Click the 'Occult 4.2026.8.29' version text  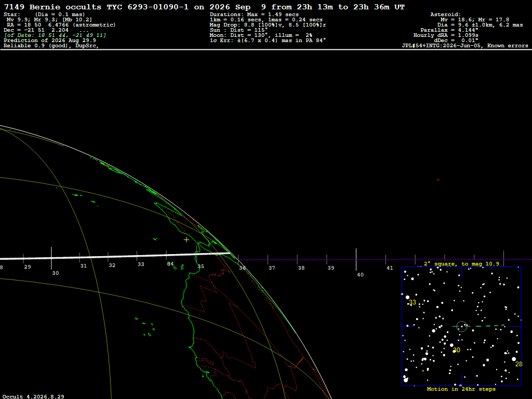coord(33,396)
